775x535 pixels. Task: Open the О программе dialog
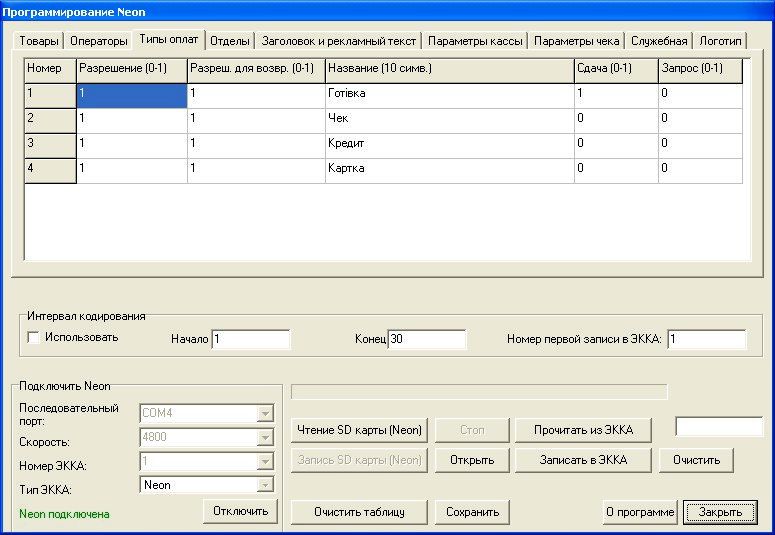tap(640, 512)
